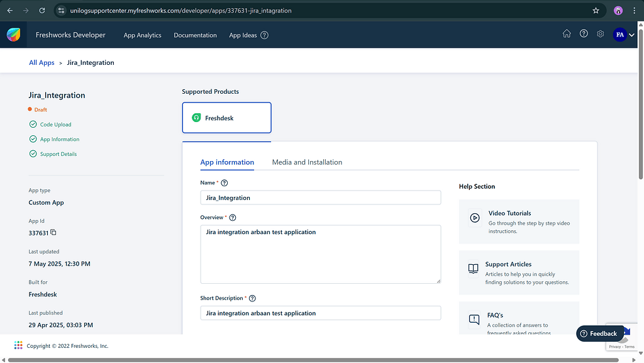Open the tooltip next to App Ideas menu

point(264,35)
